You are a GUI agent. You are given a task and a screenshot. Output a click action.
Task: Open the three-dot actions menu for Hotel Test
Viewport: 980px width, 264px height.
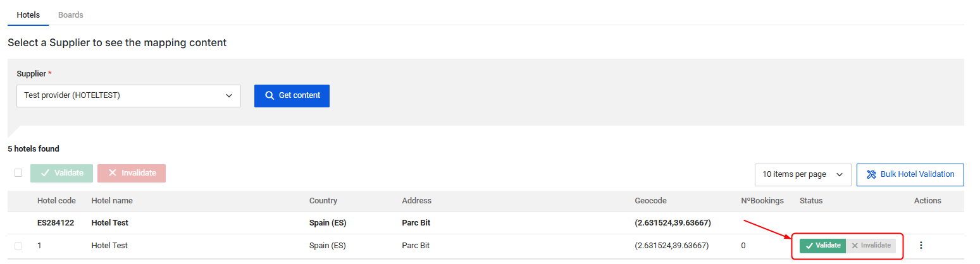921,245
